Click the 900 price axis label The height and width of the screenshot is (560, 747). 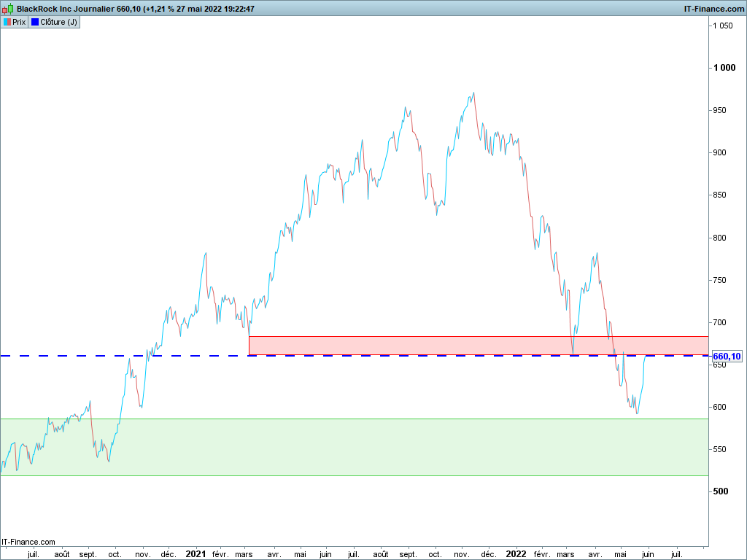point(719,152)
